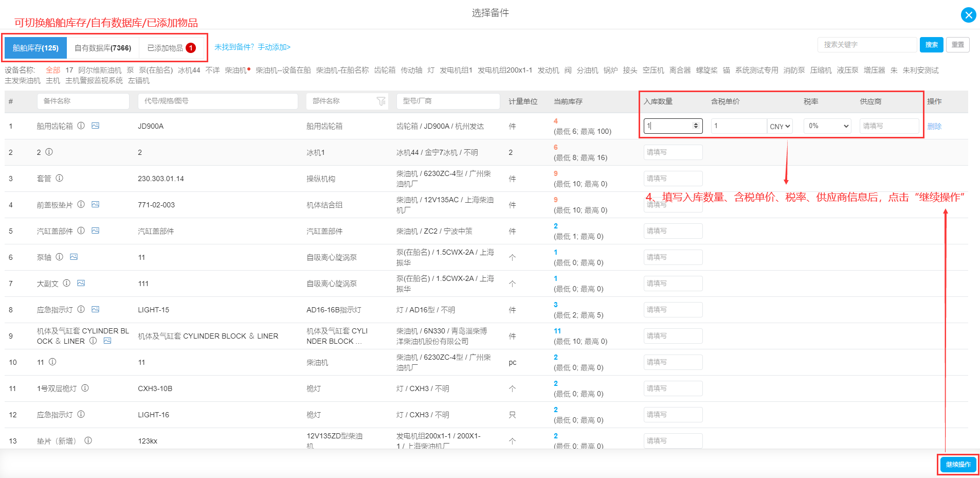This screenshot has width=980, height=478.
Task: View image icon next to 大副文
Action: tap(81, 283)
